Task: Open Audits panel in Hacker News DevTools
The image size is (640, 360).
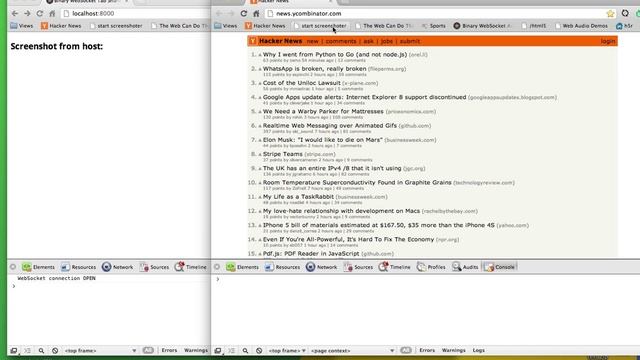Action: pyautogui.click(x=465, y=267)
